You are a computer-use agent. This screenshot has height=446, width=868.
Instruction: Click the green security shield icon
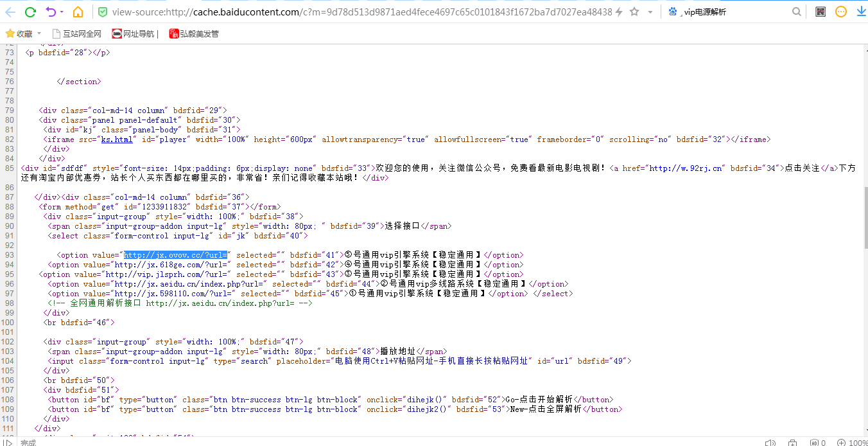(103, 12)
